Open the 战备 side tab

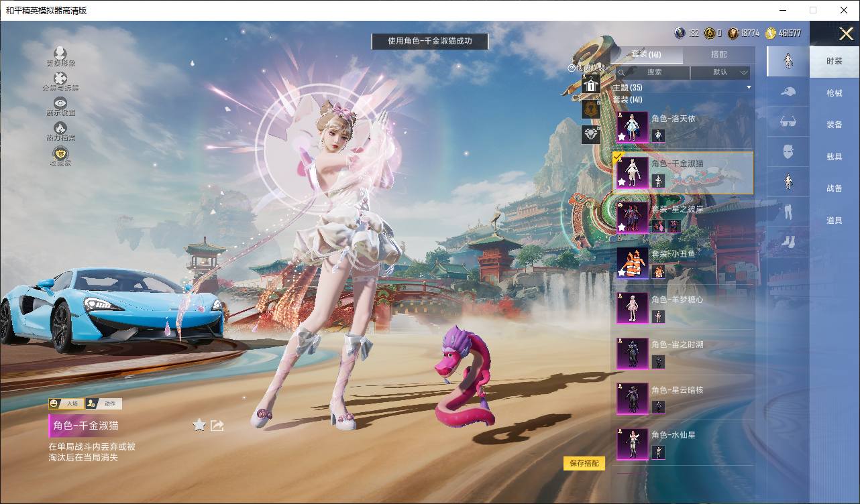click(835, 188)
